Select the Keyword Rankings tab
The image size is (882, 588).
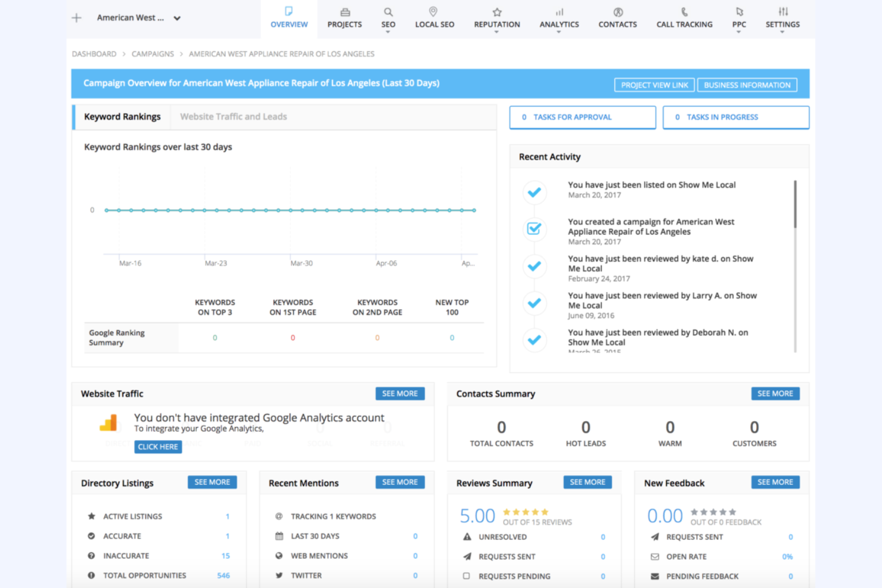click(122, 117)
